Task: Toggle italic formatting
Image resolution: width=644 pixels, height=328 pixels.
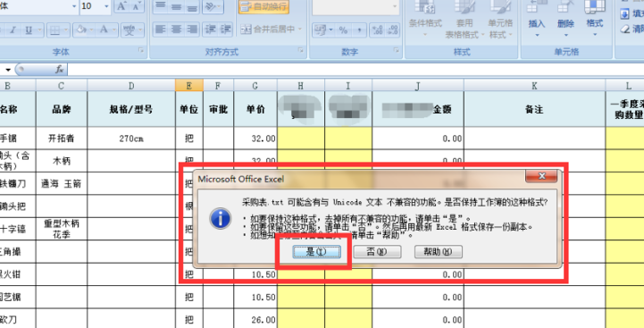Action: click(x=13, y=29)
